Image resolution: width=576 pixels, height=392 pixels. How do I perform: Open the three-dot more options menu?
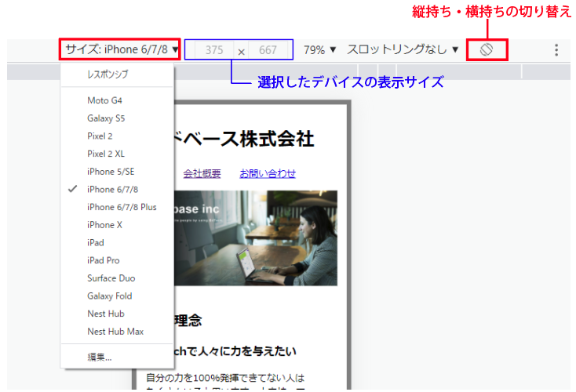coord(556,50)
